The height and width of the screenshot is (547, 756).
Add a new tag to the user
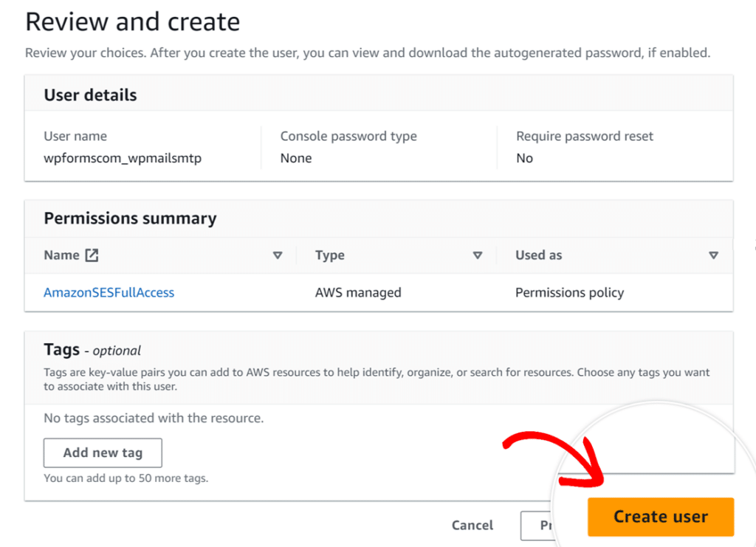103,453
